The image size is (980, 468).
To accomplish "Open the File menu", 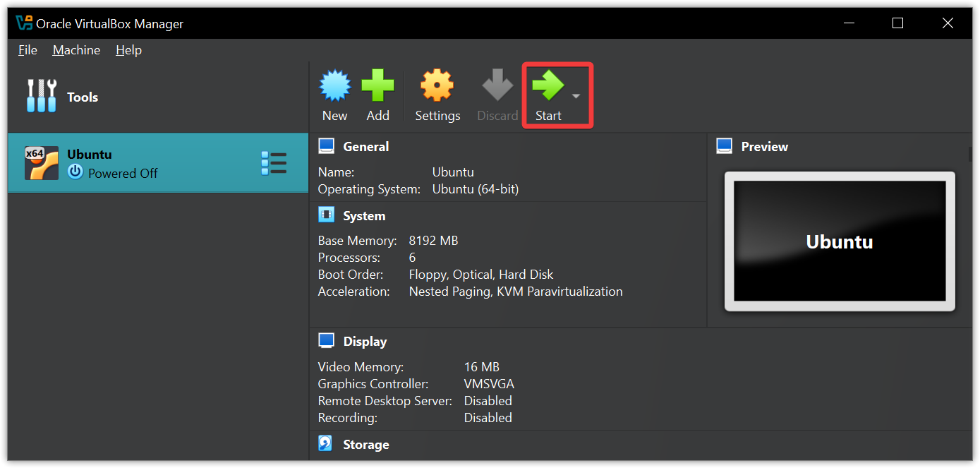I will (28, 50).
